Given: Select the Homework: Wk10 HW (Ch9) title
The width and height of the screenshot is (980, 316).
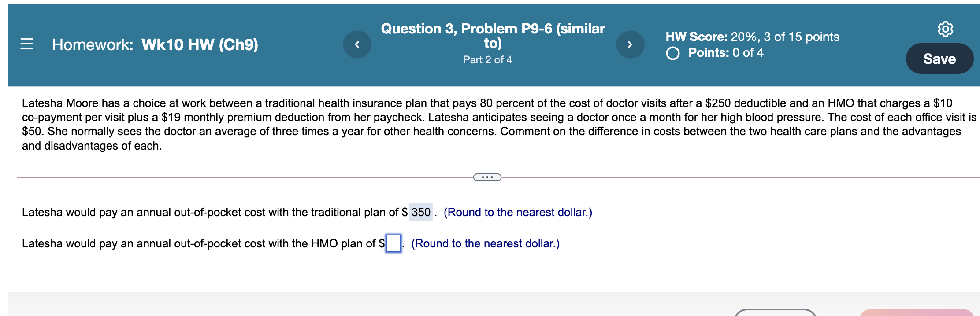Looking at the screenshot, I should (x=154, y=44).
